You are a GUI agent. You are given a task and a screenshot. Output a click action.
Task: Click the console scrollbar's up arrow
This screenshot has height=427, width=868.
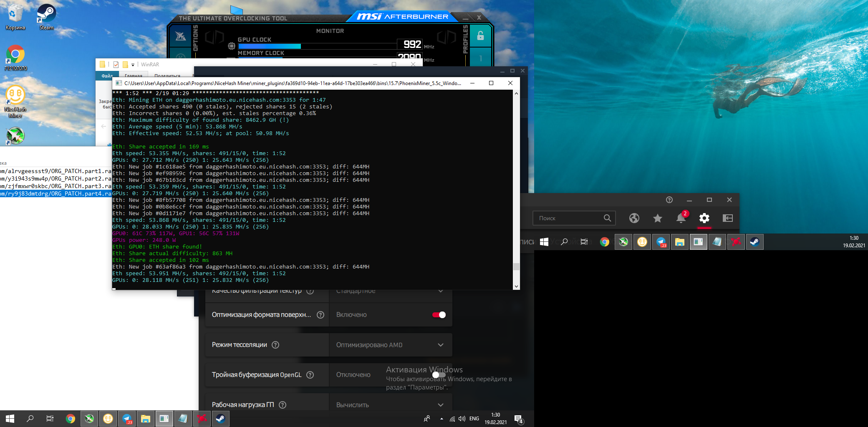pos(516,93)
